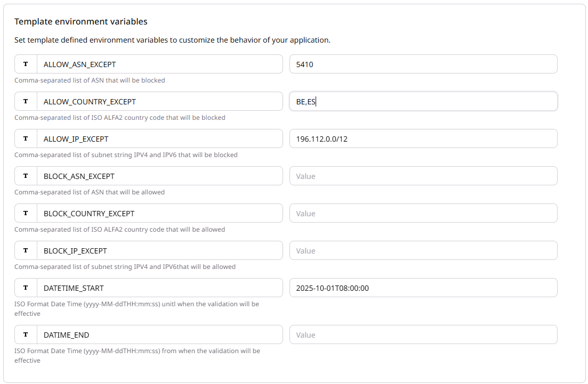Select the value field with 196.112.0.0/12
This screenshot has height=384, width=588.
point(423,138)
